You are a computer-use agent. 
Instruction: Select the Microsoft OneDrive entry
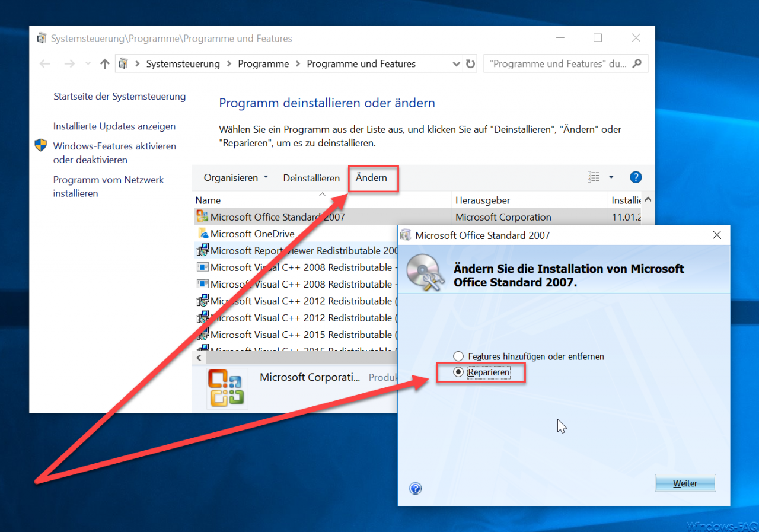(252, 234)
